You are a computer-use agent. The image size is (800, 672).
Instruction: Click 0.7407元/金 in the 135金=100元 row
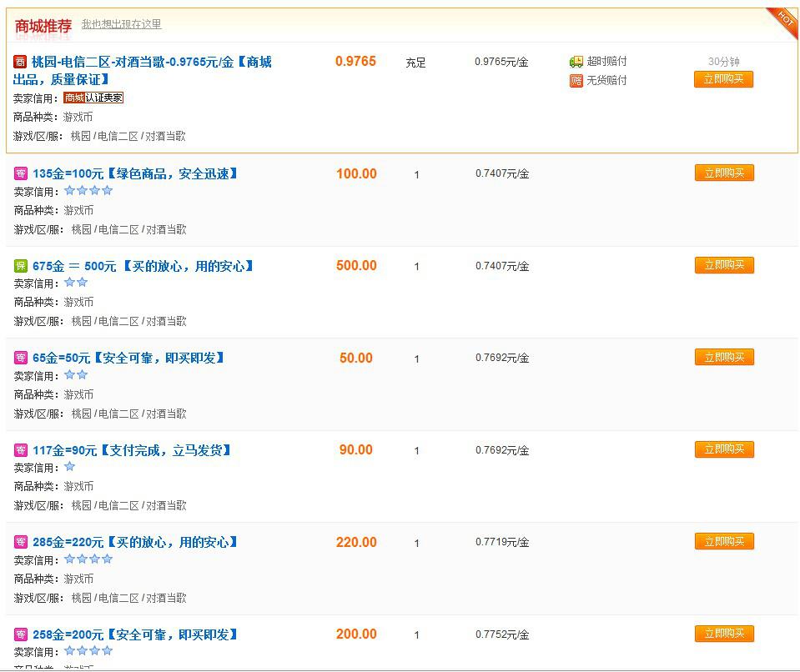[502, 174]
